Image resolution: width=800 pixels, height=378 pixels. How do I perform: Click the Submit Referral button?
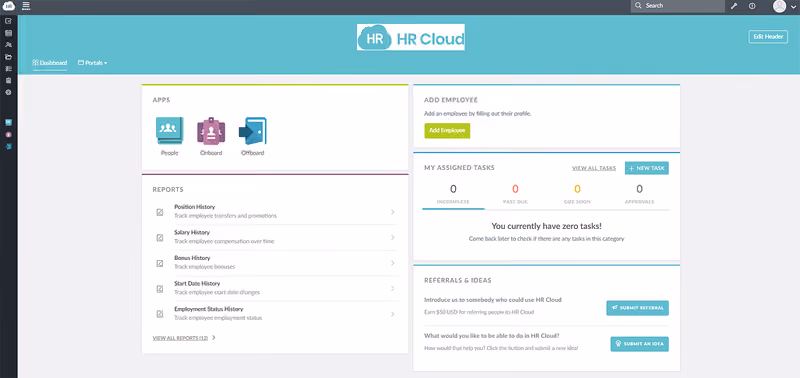pyautogui.click(x=637, y=308)
